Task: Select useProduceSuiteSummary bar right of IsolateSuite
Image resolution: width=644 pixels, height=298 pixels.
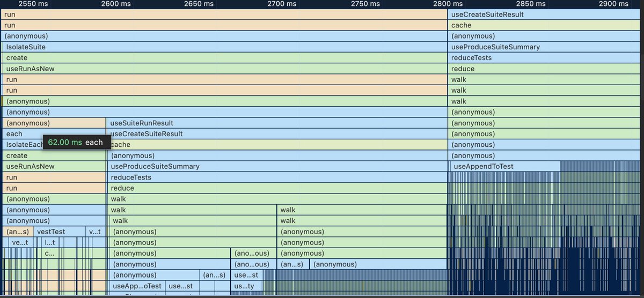Action: tap(544, 47)
